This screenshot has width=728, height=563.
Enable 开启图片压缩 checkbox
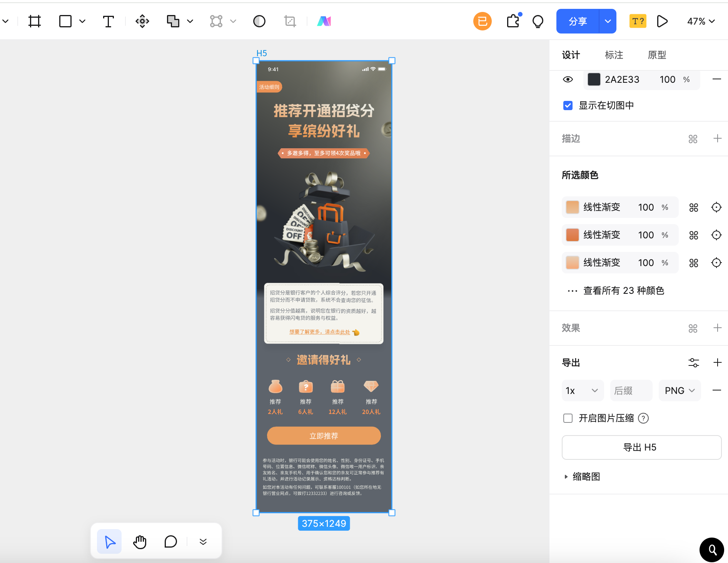[568, 418]
